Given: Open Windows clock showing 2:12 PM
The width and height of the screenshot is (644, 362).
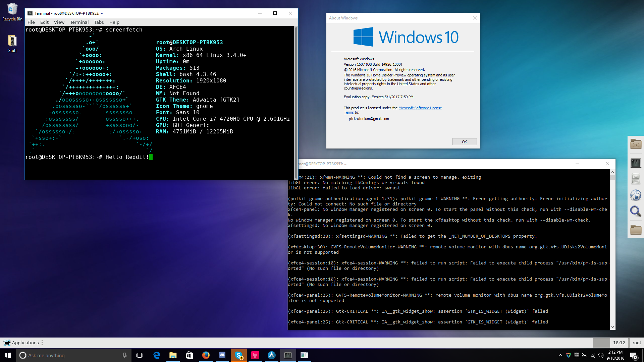Looking at the screenshot, I should [x=615, y=355].
